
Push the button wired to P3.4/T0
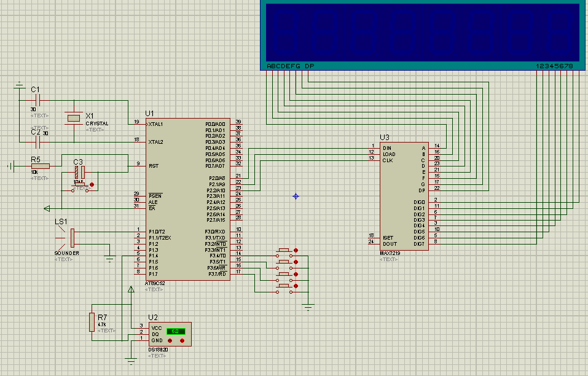[x=284, y=251]
